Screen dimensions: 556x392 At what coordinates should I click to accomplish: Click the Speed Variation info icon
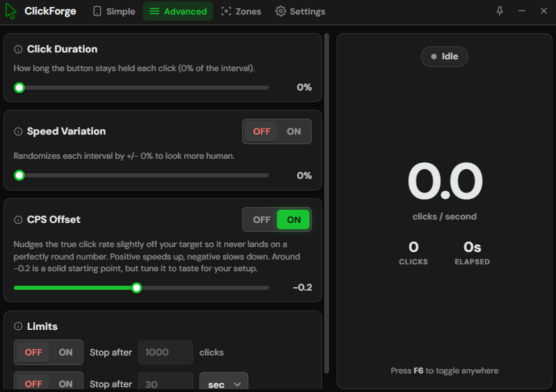click(x=18, y=132)
